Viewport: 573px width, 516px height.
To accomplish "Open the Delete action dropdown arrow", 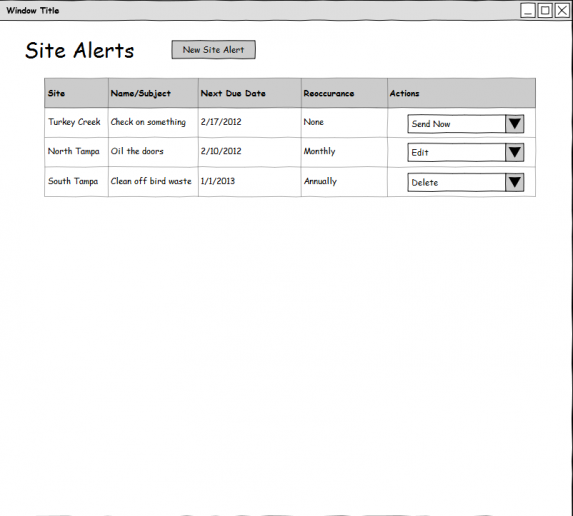I will (515, 182).
